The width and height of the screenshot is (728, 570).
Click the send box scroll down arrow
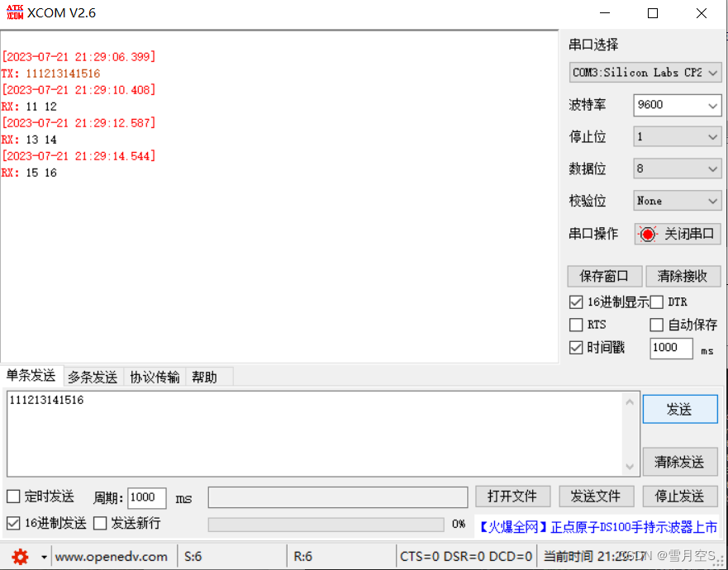tap(630, 466)
